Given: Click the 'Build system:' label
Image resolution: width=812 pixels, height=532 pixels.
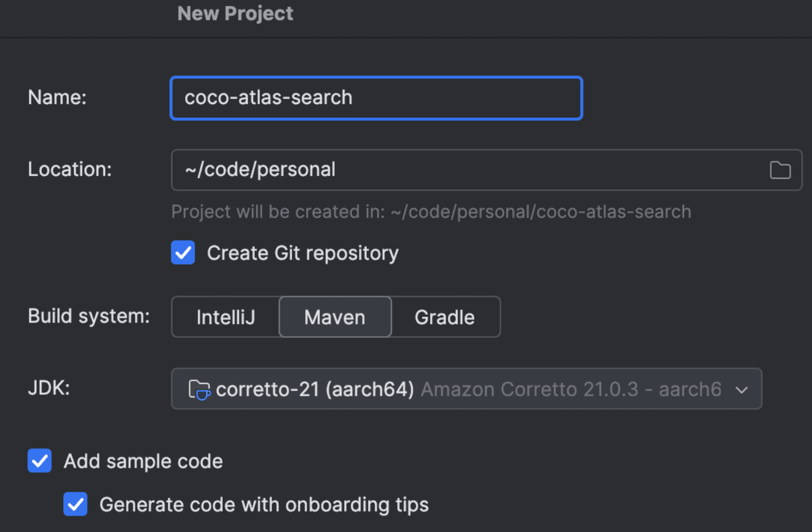Looking at the screenshot, I should pyautogui.click(x=89, y=316).
